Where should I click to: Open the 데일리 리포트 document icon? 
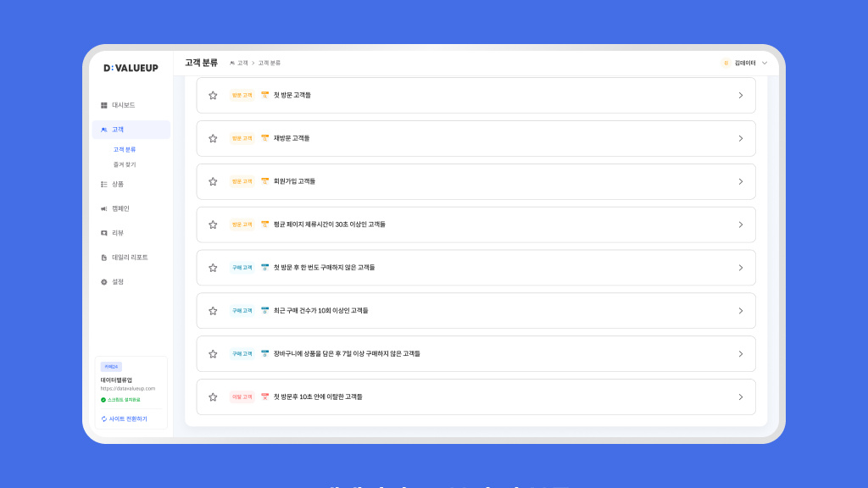[104, 258]
